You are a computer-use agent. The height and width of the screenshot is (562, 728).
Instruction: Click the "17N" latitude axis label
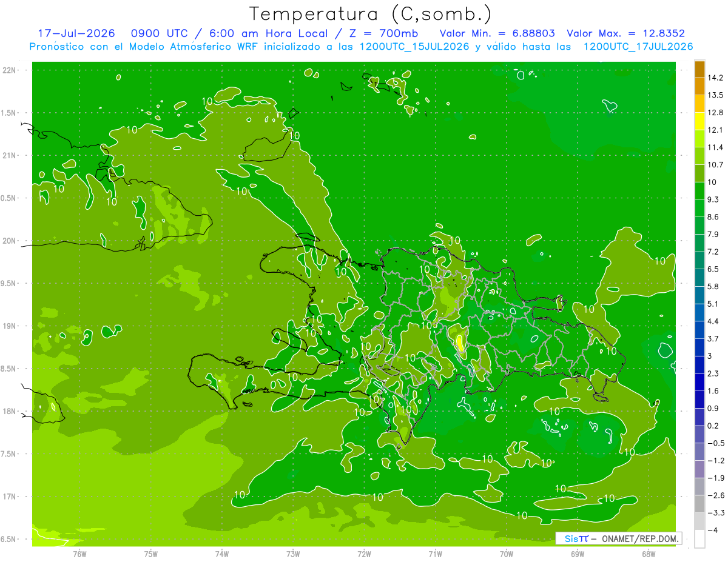(10, 497)
